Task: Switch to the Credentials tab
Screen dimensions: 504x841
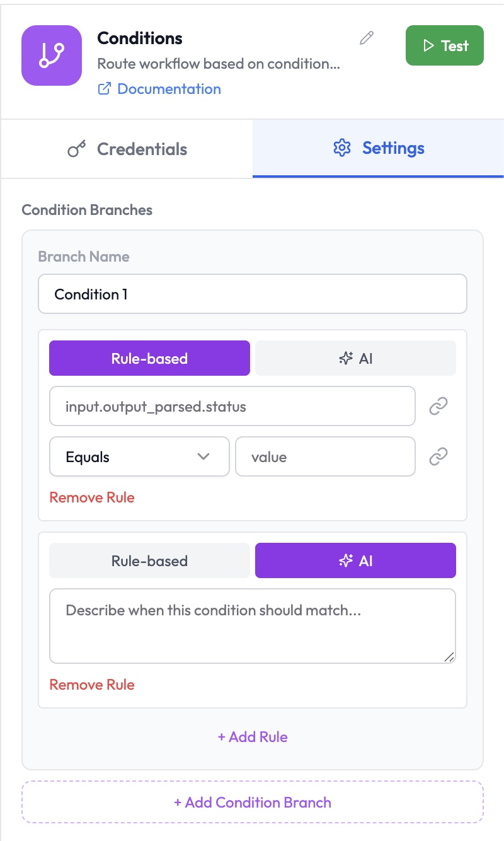Action: (126, 148)
